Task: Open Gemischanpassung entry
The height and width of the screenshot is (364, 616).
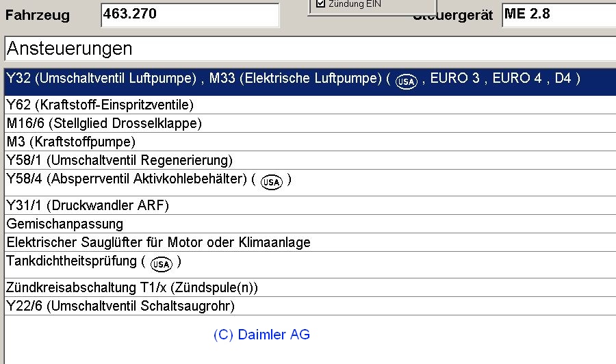Action: (65, 224)
